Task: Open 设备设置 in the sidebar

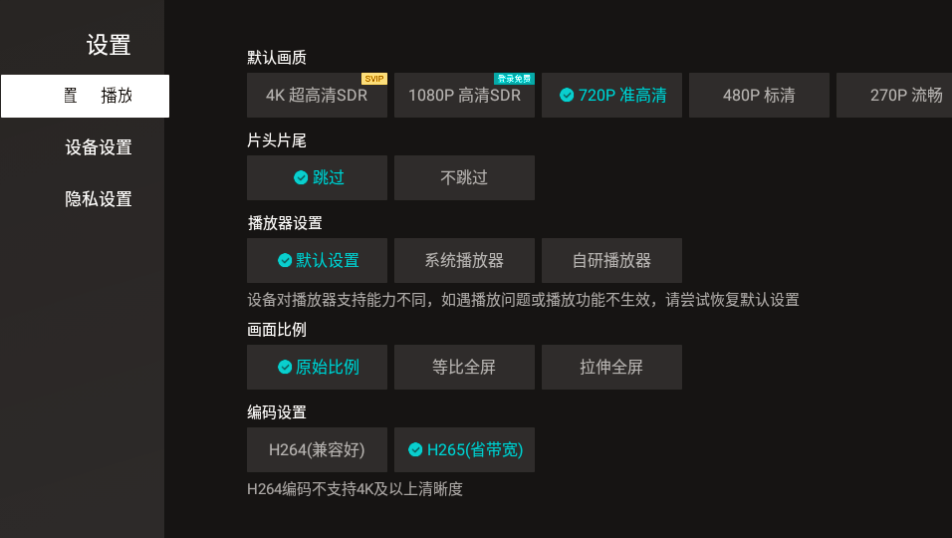Action: [98, 148]
